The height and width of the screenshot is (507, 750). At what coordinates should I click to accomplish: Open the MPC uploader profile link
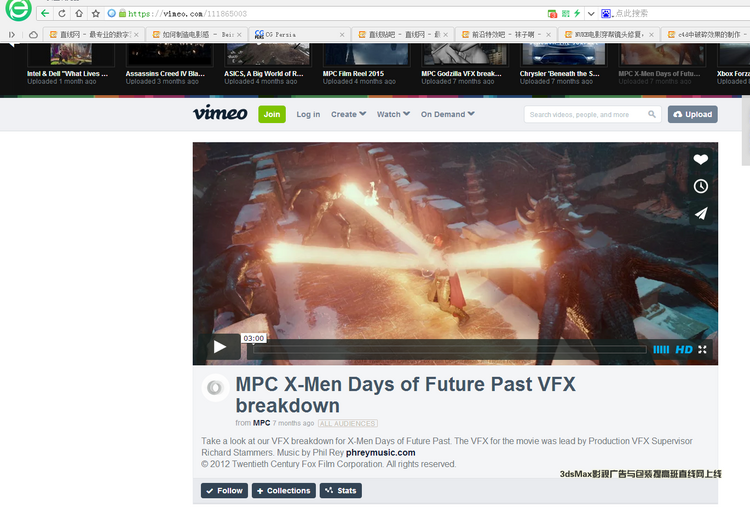pyautogui.click(x=261, y=423)
